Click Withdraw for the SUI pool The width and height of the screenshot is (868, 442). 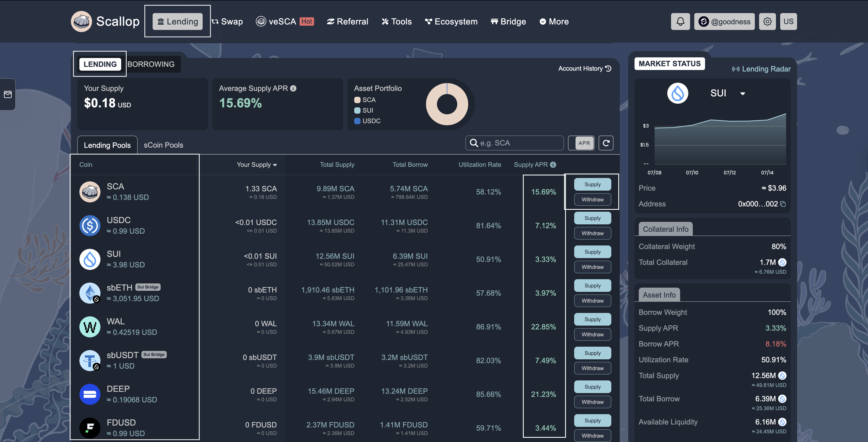pos(592,267)
